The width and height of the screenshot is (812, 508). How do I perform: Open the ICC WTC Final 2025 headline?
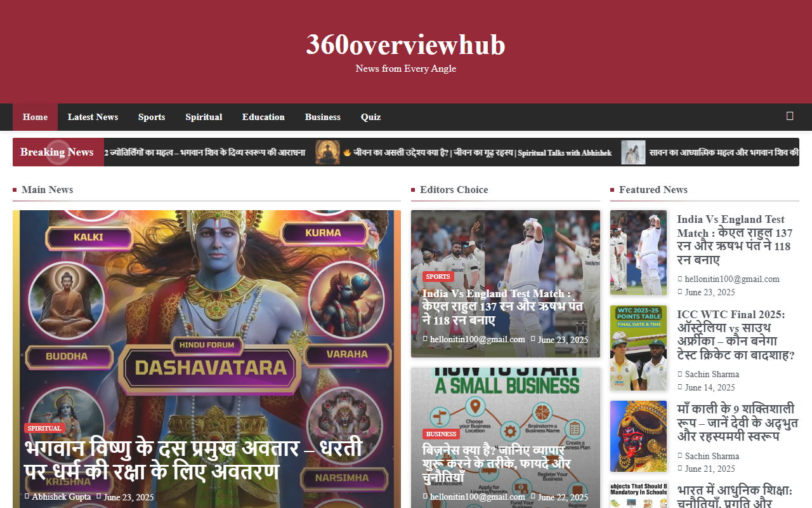click(736, 335)
